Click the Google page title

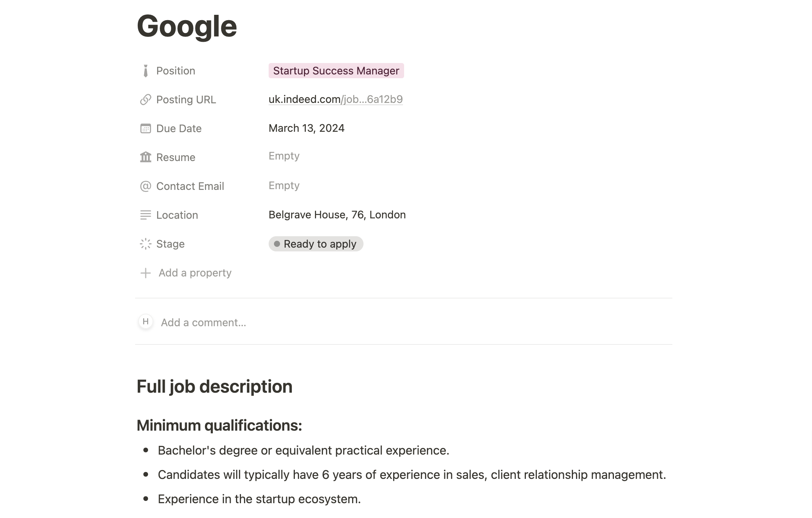(187, 26)
